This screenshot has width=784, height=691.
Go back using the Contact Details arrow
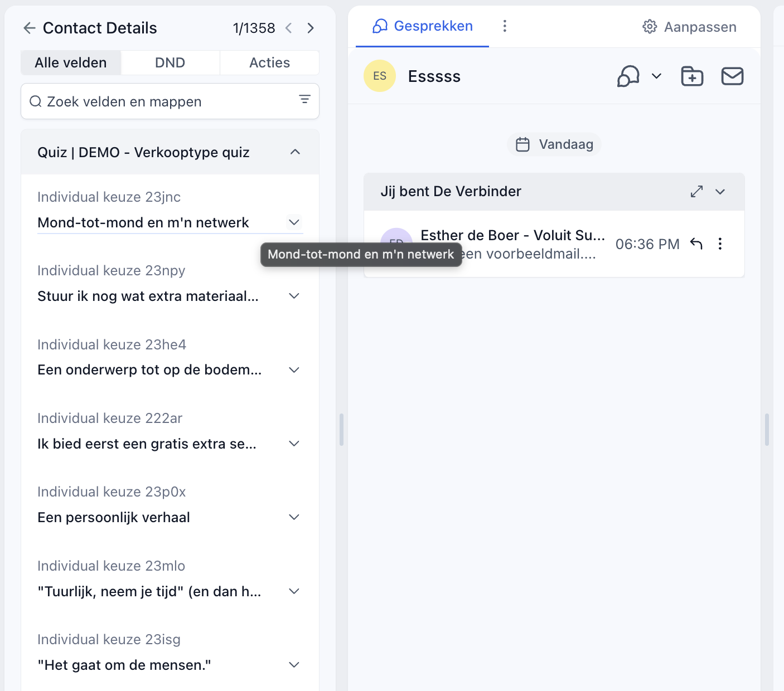click(30, 28)
